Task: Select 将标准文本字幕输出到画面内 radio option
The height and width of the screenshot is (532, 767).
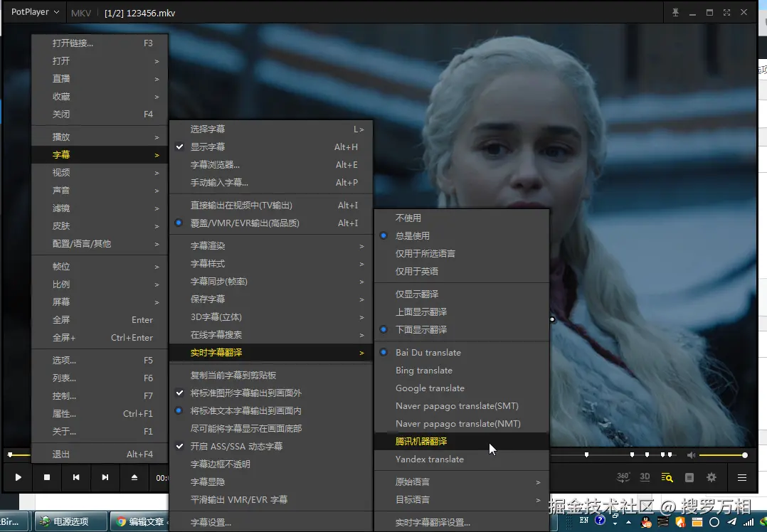Action: click(271, 411)
